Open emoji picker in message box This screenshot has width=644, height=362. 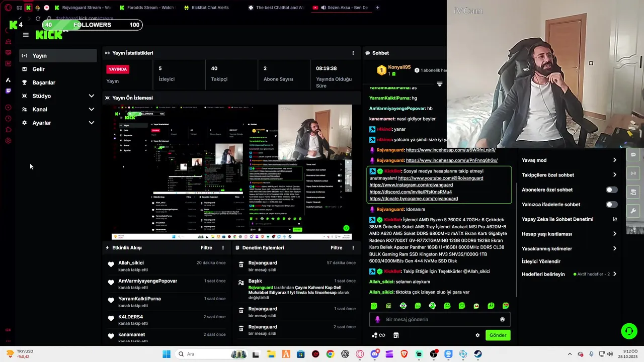(x=502, y=319)
